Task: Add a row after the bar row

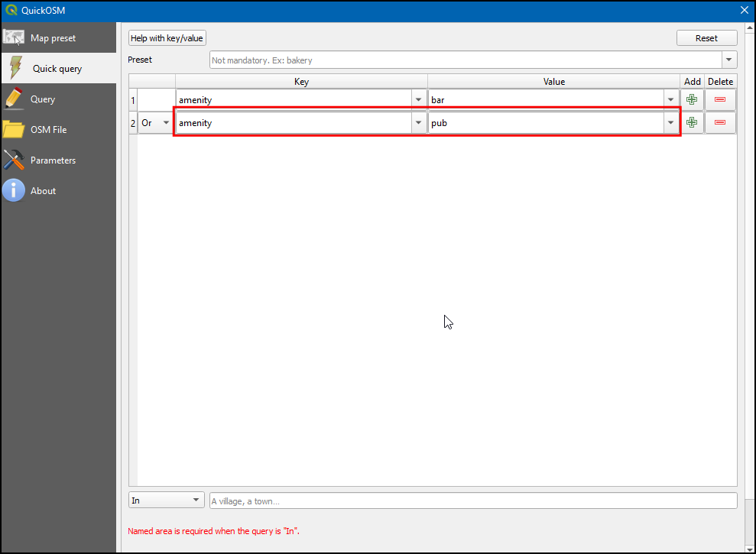Action: pyautogui.click(x=692, y=99)
